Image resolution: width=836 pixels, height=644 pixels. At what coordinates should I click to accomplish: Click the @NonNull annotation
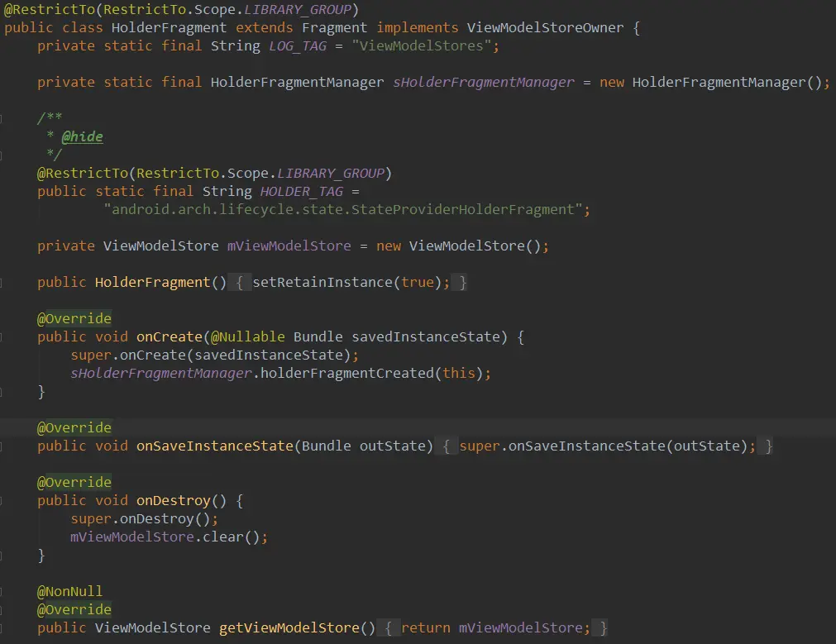point(69,592)
